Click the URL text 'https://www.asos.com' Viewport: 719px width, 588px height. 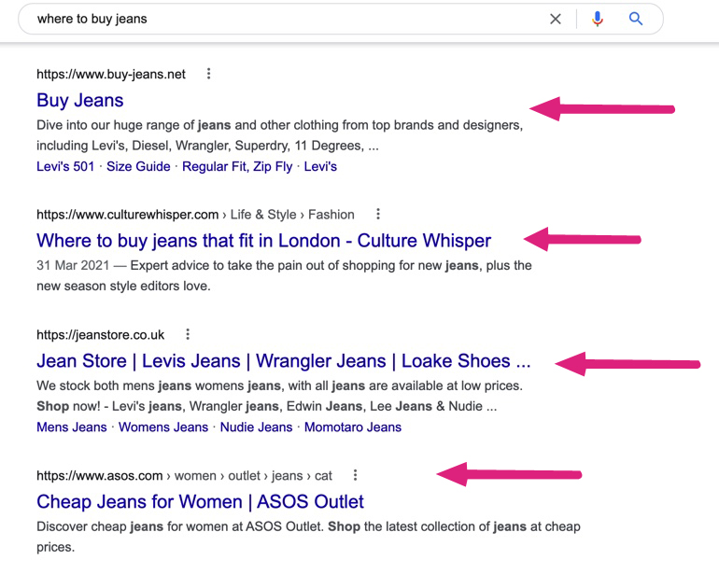coord(100,476)
